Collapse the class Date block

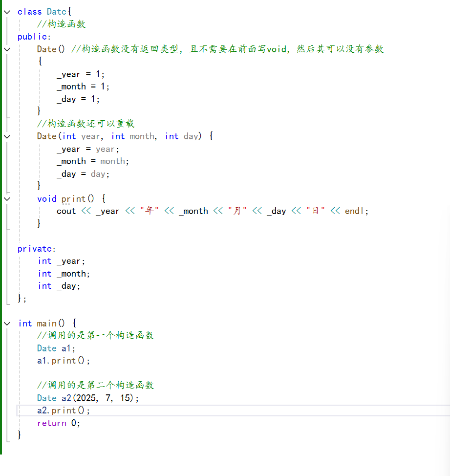(x=7, y=12)
